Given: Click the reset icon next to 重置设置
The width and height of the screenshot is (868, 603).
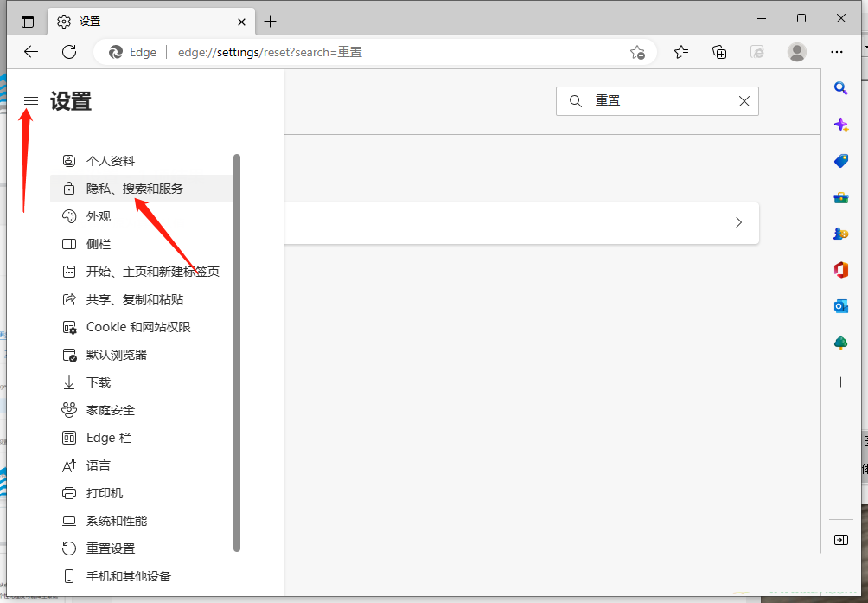Looking at the screenshot, I should [68, 548].
